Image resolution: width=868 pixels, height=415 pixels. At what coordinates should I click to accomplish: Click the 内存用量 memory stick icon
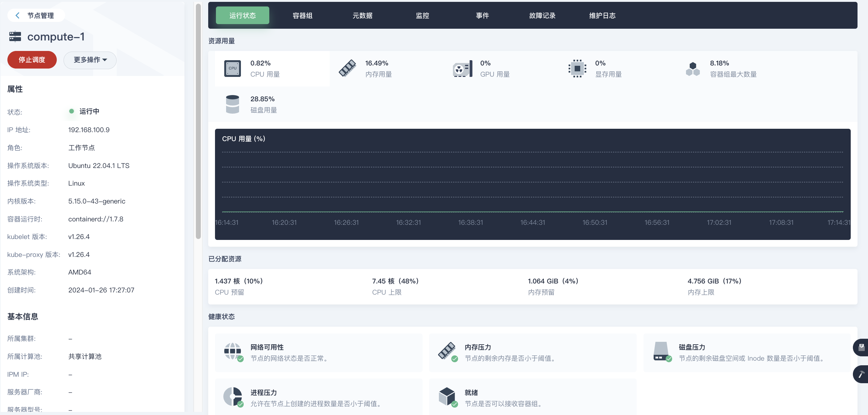point(347,69)
